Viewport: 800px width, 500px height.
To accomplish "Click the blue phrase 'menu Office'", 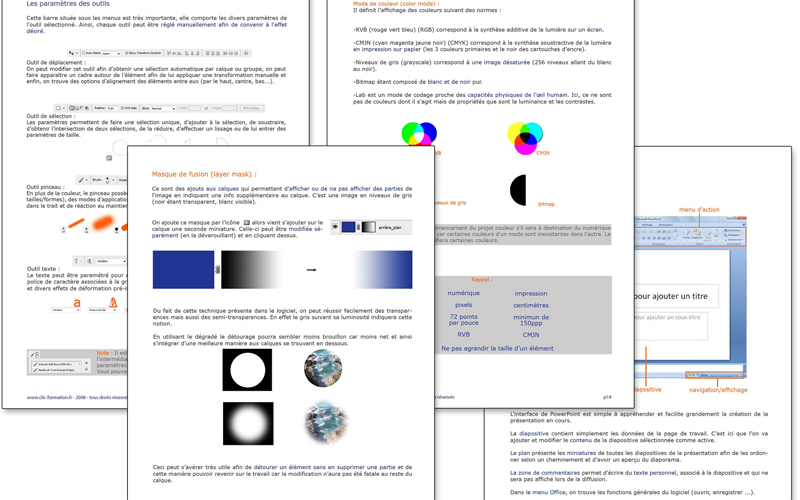I will click(x=548, y=492).
